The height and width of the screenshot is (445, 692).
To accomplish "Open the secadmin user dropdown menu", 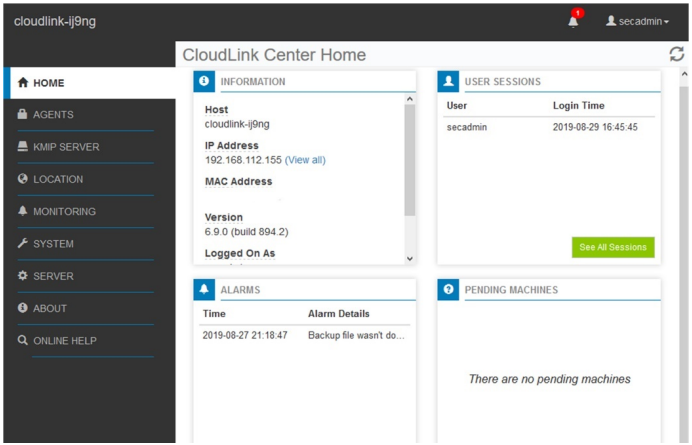I will coord(638,21).
